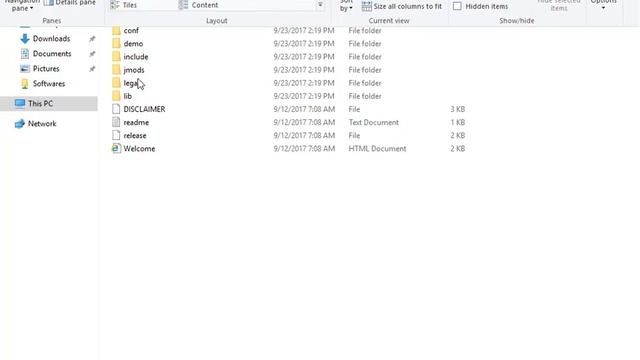Click the Downloads arrow icon in sidebar
640x360 pixels.
[x=24, y=39]
